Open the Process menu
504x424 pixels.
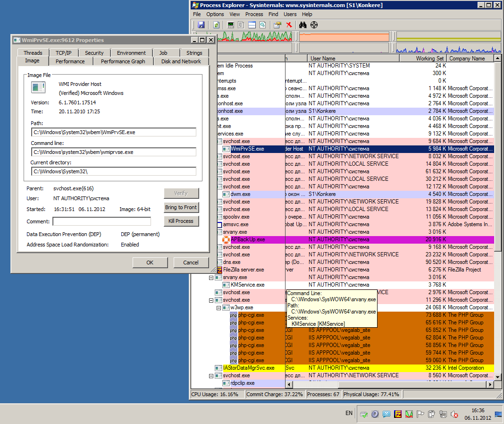point(254,14)
